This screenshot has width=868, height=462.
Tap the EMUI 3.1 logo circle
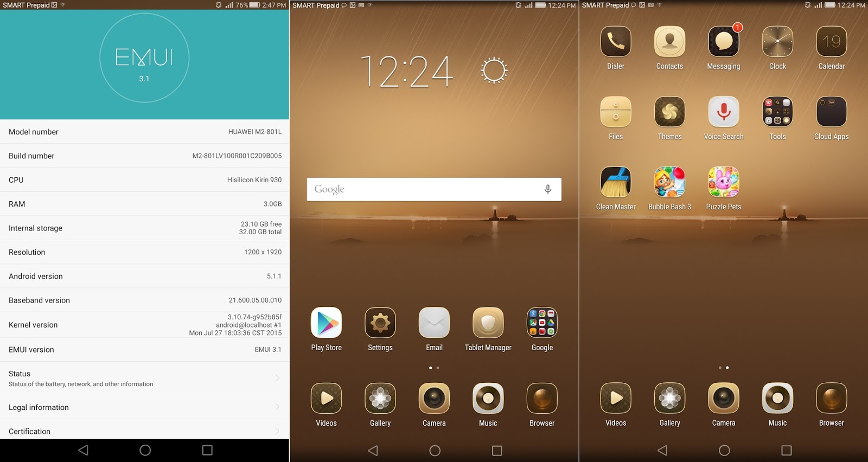tap(144, 58)
